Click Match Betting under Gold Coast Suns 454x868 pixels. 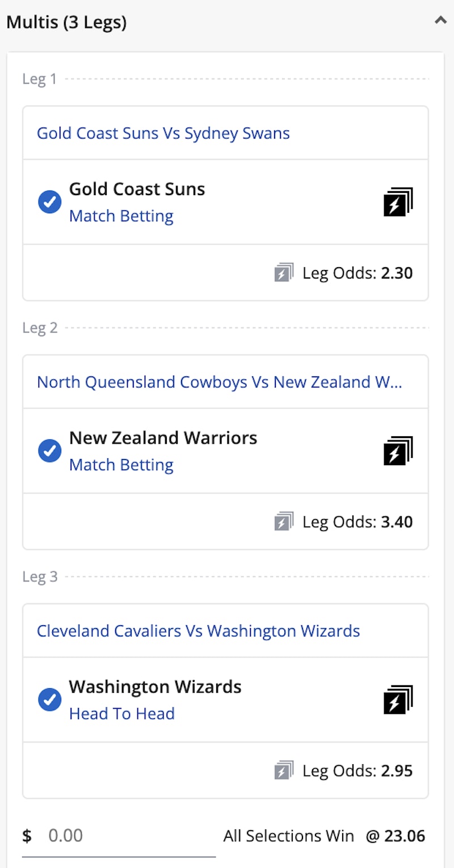tap(121, 216)
